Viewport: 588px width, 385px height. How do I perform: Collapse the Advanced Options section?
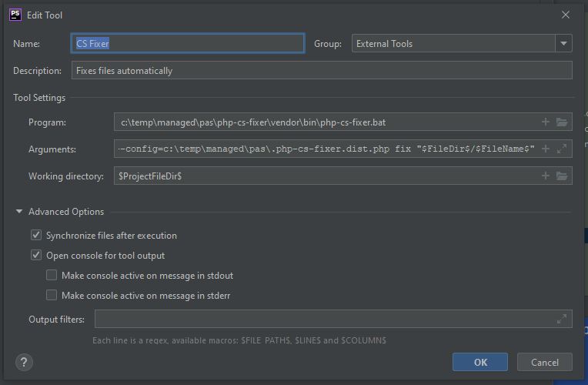(x=19, y=212)
